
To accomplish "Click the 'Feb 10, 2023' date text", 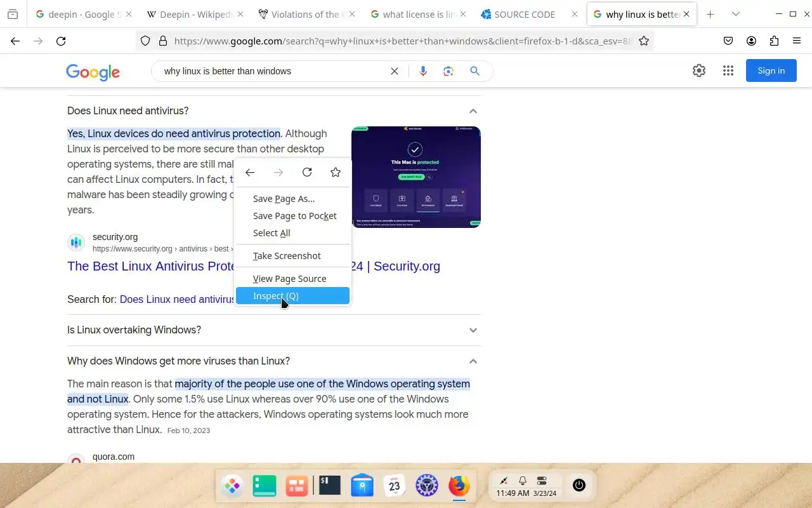I will pyautogui.click(x=188, y=431).
